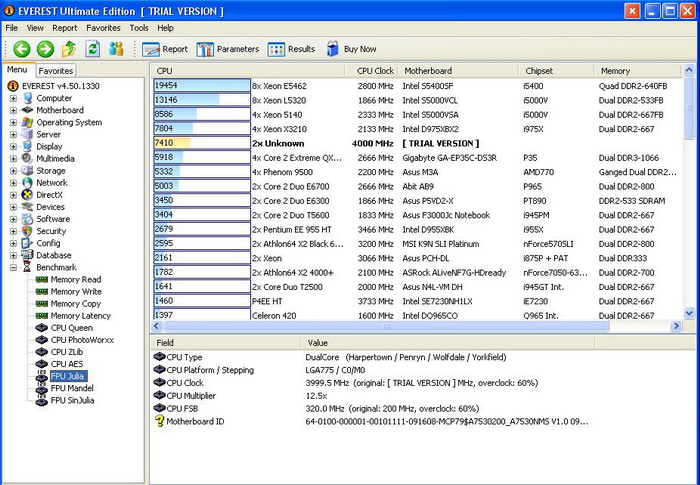Open the Help menu
Image resolution: width=700 pixels, height=485 pixels.
tap(165, 28)
